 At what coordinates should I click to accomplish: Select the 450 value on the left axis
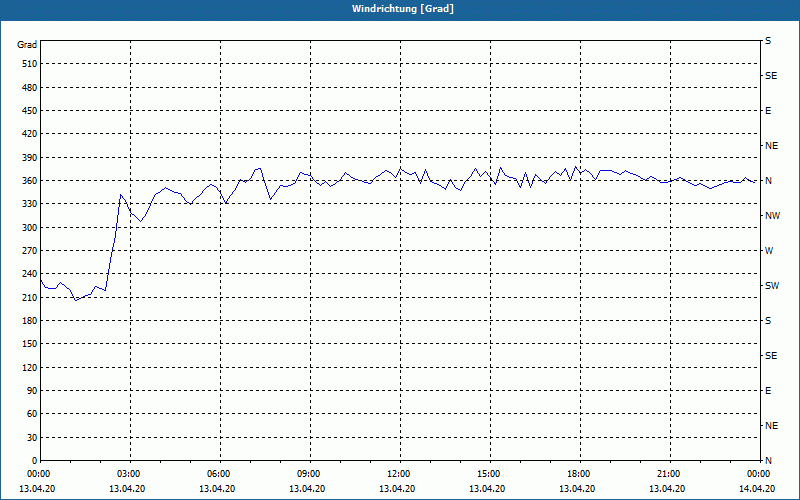[x=29, y=111]
